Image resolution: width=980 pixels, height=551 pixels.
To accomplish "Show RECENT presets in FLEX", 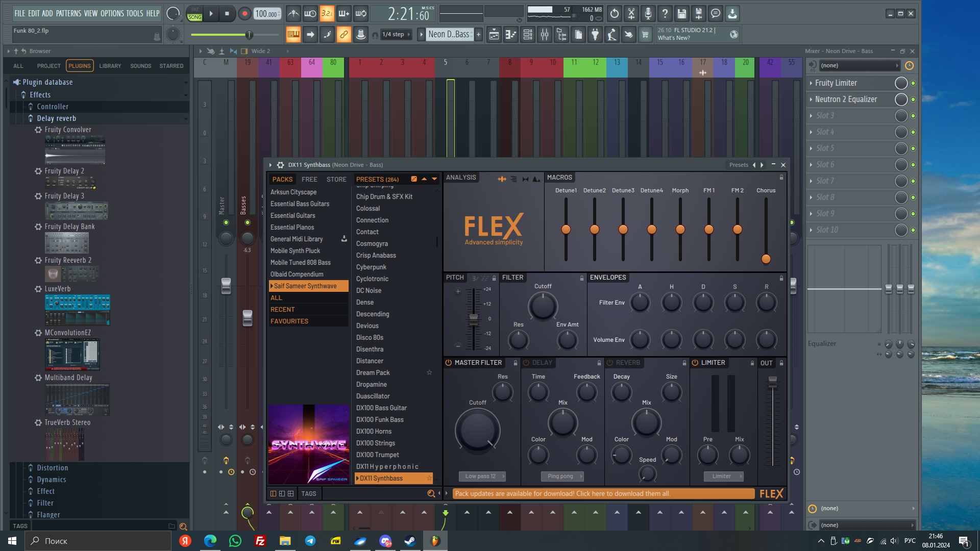I will [x=308, y=309].
